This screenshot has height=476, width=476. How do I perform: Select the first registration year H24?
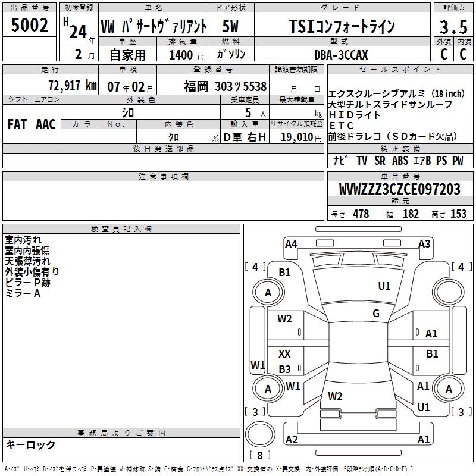76,28
